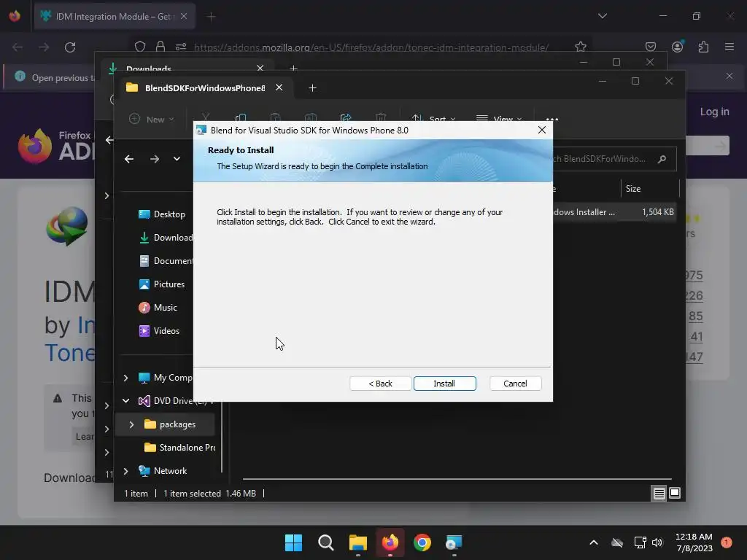Open Firefox Pocket save icon
The image size is (747, 560).
pos(650,47)
